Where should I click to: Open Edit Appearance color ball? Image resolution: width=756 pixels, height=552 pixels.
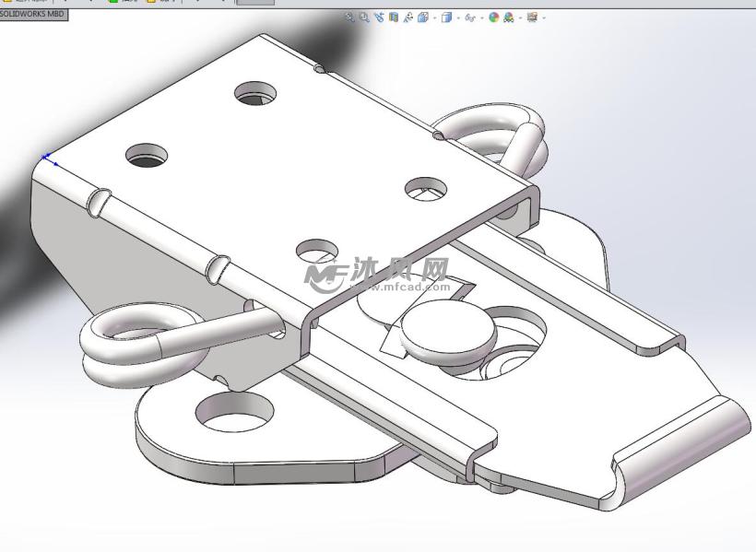point(494,17)
